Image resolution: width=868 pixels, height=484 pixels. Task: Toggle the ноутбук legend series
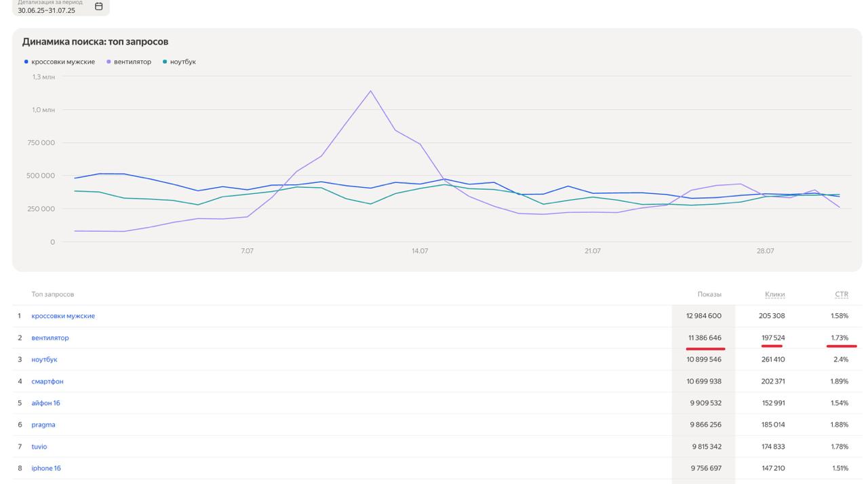point(179,62)
